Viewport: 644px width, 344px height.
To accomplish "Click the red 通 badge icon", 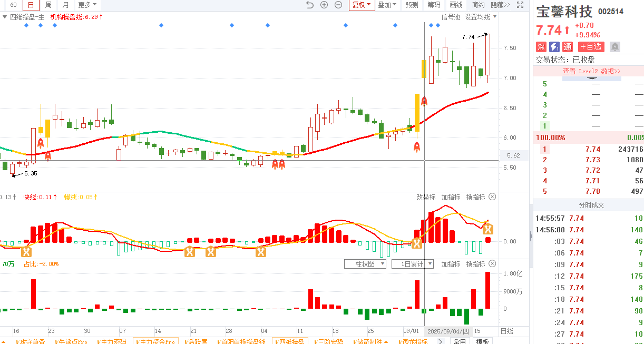I will click(x=567, y=47).
